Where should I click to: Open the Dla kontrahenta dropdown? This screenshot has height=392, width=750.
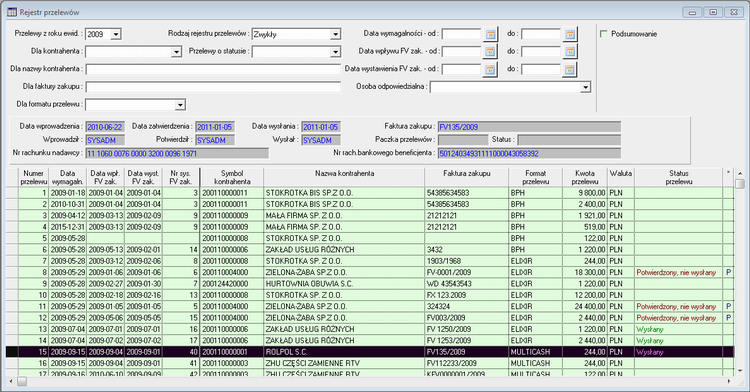[x=176, y=52]
